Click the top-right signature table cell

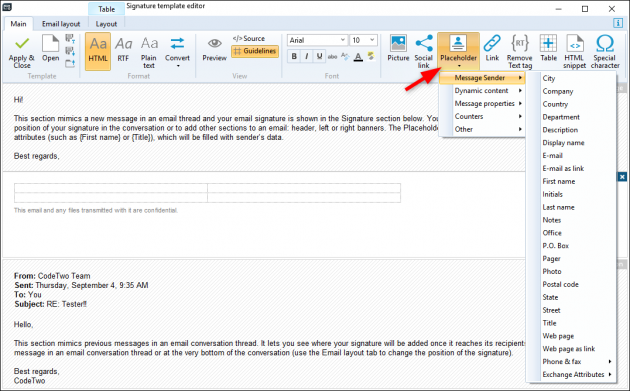[304, 188]
